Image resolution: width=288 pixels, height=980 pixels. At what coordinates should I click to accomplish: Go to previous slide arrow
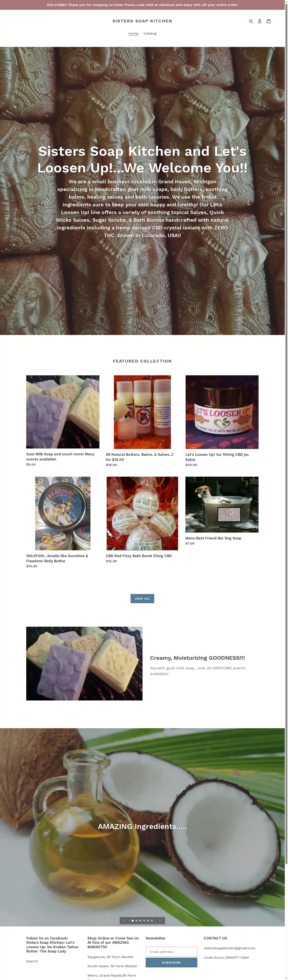point(124,921)
